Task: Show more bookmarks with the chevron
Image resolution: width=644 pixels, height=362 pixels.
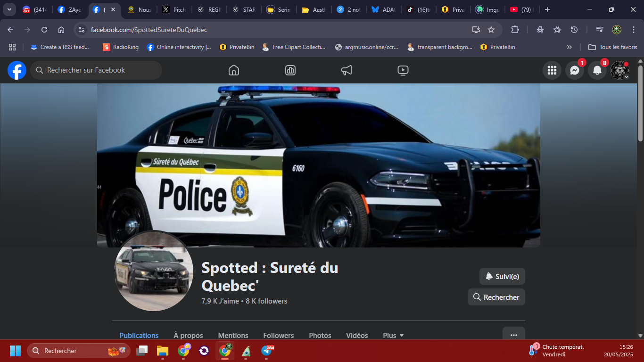Action: [x=570, y=47]
